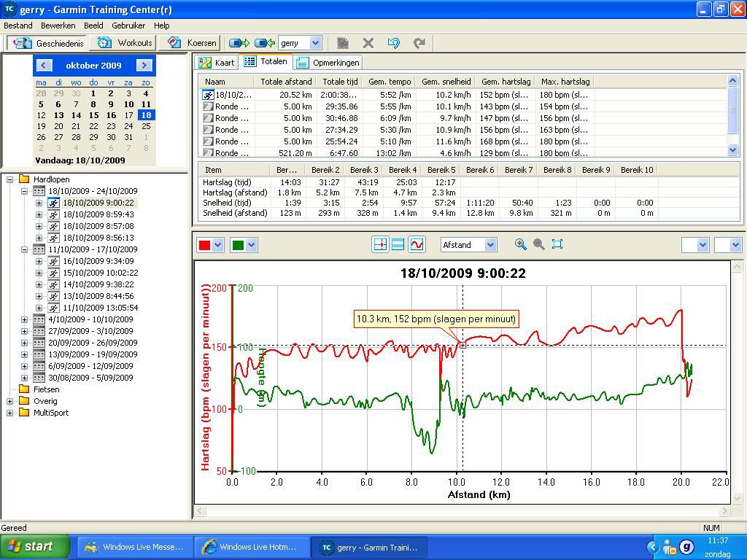
Task: Click the system tray expand arrow
Action: point(653,548)
